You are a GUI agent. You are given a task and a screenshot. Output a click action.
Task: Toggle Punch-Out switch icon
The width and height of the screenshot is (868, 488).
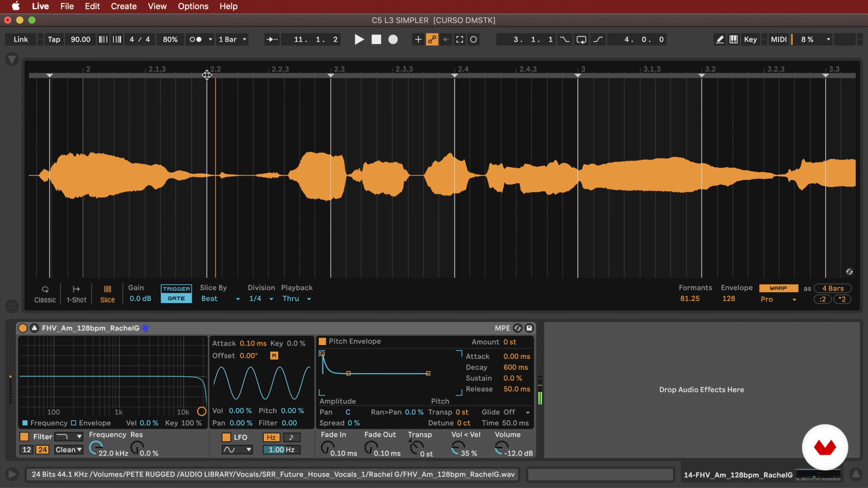coord(598,39)
